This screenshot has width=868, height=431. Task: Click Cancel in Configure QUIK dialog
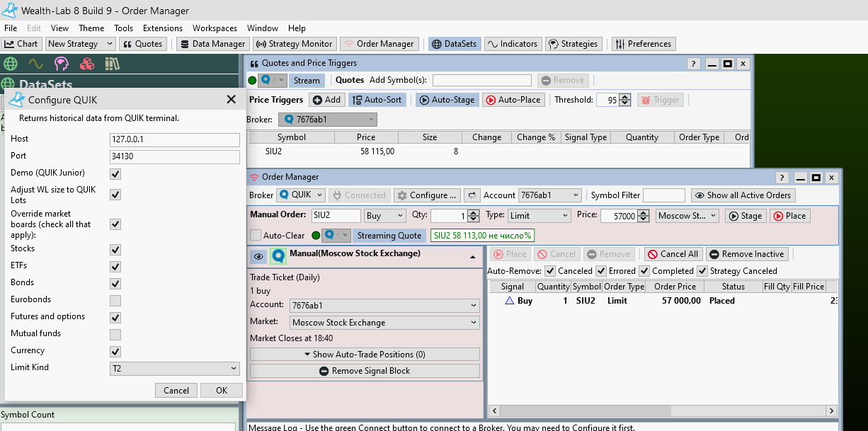176,391
